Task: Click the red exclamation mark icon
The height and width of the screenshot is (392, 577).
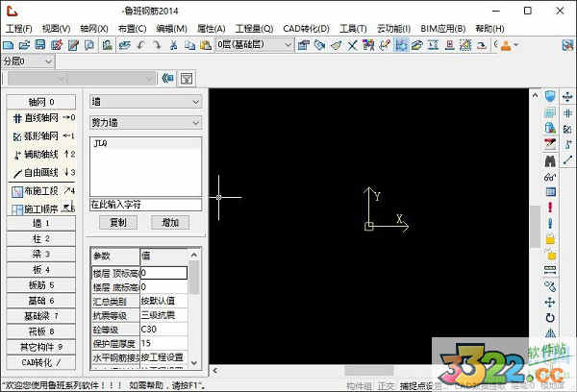Action: pos(550,207)
